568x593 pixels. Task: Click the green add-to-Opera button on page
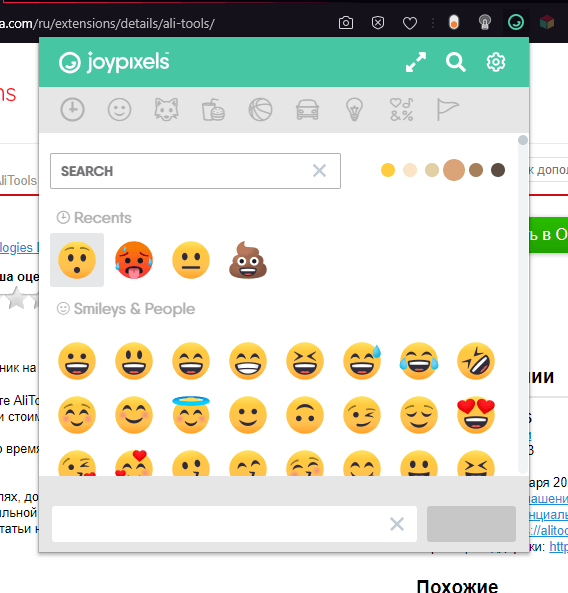point(549,235)
